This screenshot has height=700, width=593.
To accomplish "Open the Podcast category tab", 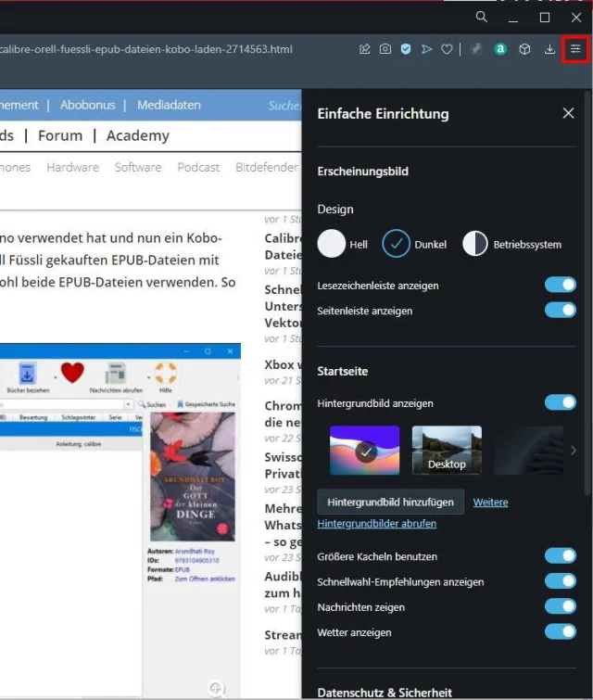I will point(198,168).
